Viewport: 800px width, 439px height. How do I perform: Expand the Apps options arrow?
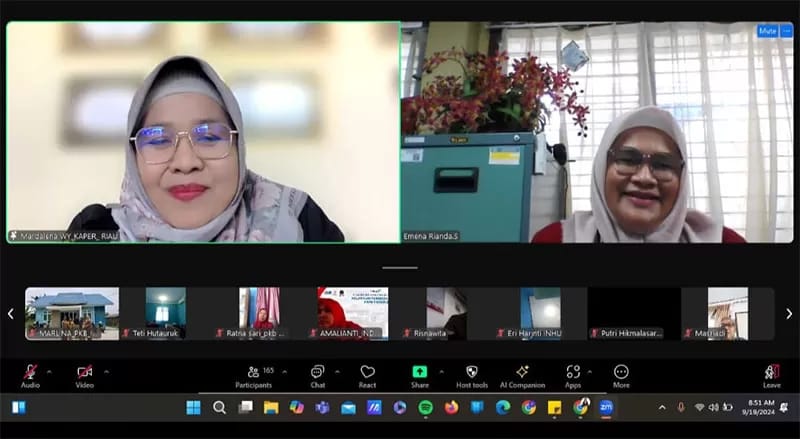[590, 372]
